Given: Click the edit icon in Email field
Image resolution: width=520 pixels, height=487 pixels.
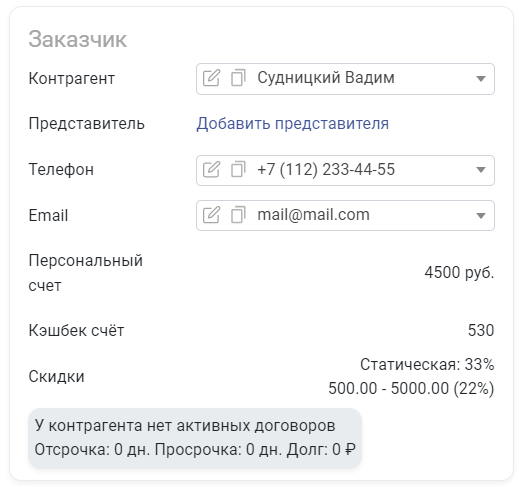Looking at the screenshot, I should 211,215.
